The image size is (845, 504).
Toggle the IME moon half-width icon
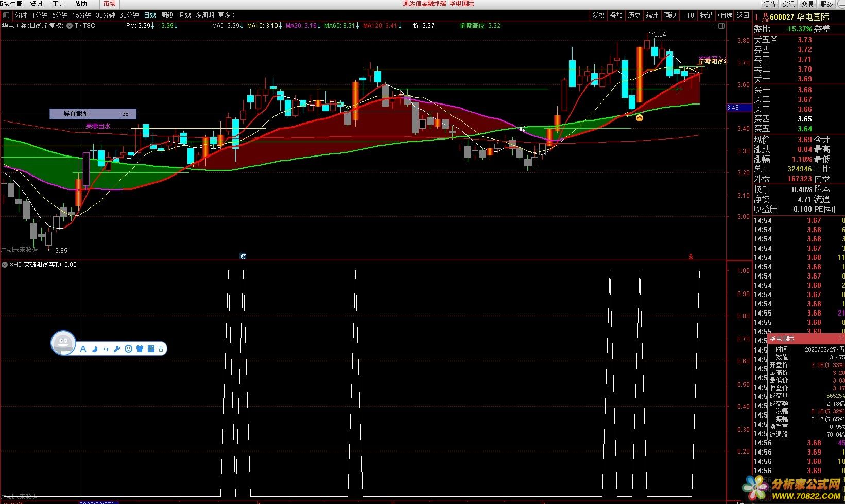click(94, 349)
